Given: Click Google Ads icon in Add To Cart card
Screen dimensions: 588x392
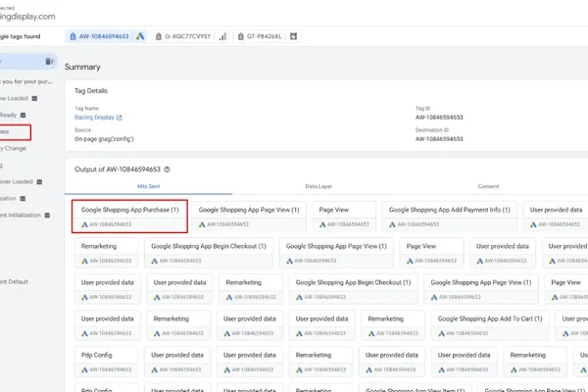Looking at the screenshot, I should click(x=442, y=333).
